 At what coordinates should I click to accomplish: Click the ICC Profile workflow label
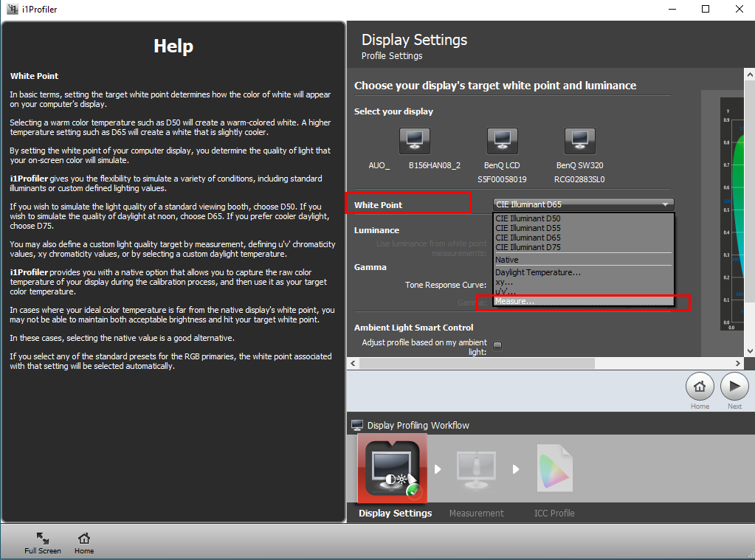point(554,514)
